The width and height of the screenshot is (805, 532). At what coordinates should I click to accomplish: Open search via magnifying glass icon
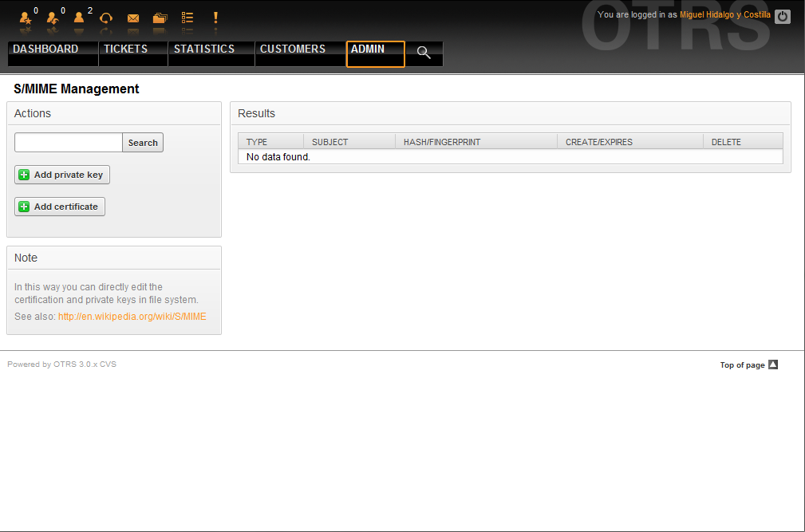pos(424,53)
